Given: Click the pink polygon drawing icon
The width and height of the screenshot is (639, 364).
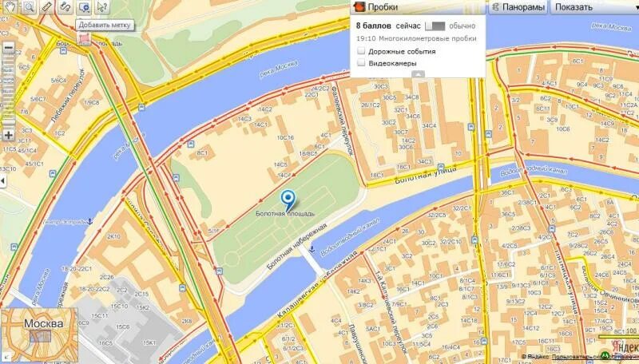Looking at the screenshot, I should pos(84,38).
